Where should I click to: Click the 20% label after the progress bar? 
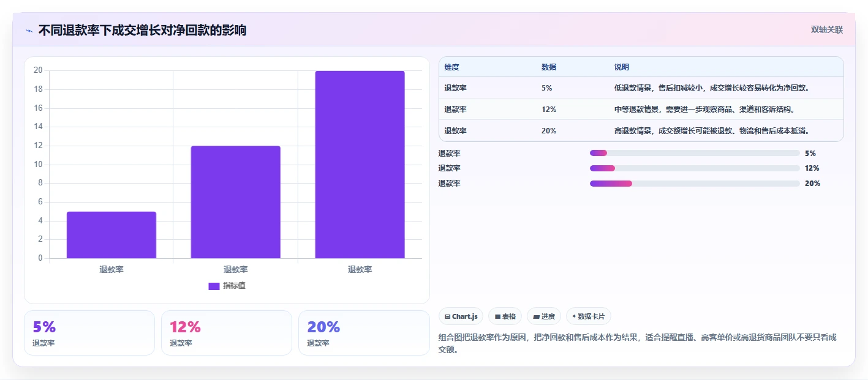point(812,184)
